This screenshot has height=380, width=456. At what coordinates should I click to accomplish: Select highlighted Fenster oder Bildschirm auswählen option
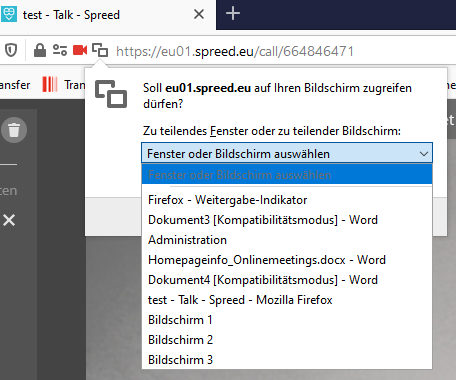pos(287,175)
